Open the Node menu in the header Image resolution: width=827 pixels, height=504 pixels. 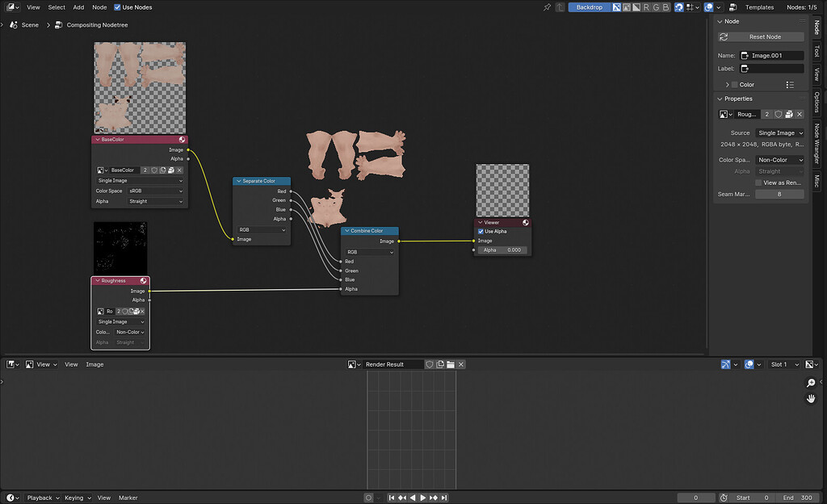point(99,7)
